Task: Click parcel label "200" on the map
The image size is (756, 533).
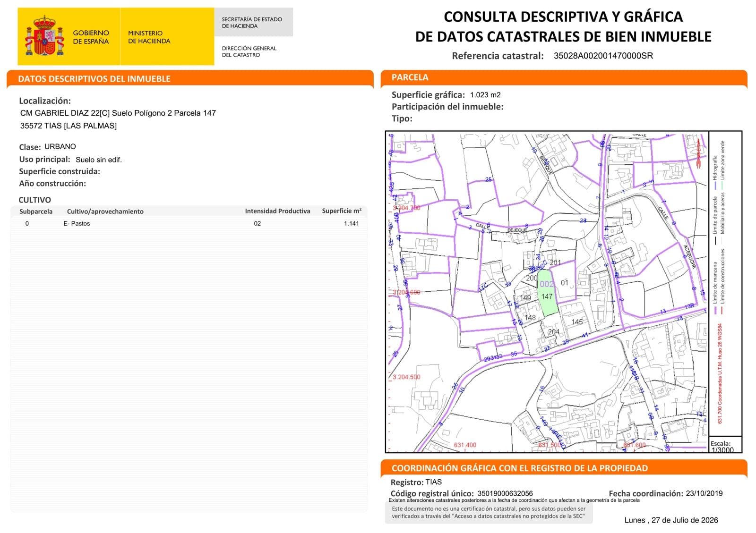Action: click(x=532, y=278)
